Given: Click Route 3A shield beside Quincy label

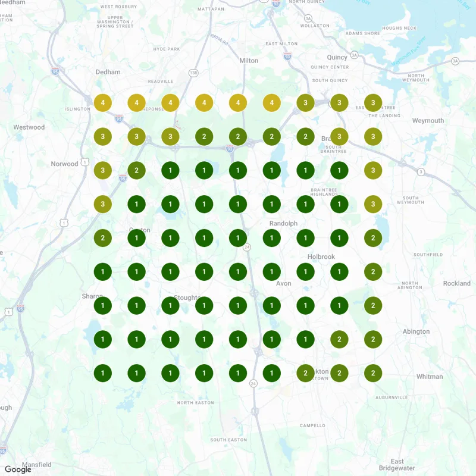Looking at the screenshot, I should pyautogui.click(x=354, y=55).
